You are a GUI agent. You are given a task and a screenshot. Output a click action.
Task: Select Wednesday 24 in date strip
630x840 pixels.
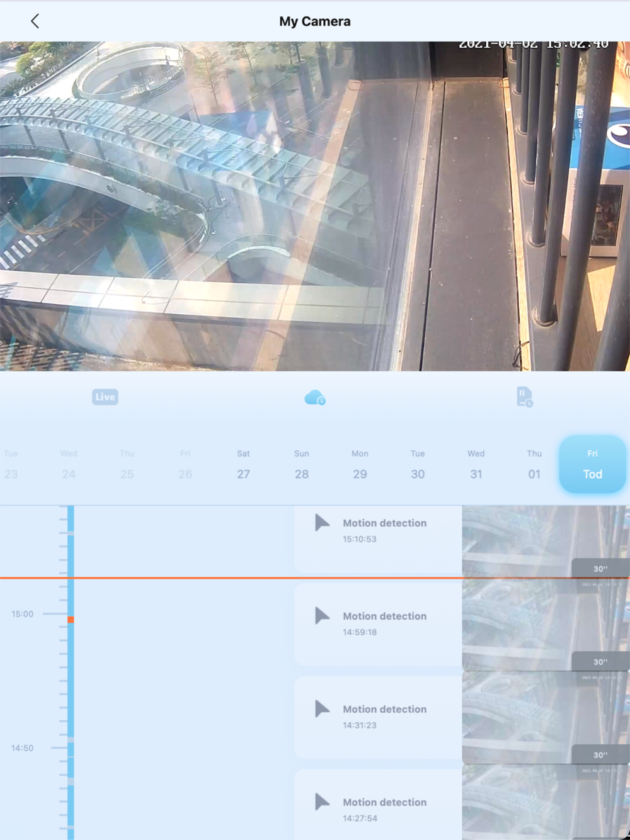[69, 465]
